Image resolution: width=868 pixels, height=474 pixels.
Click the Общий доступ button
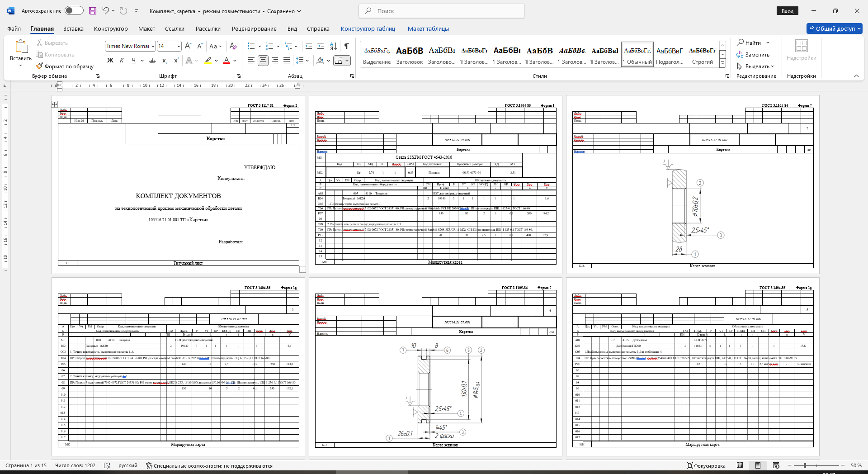click(834, 28)
